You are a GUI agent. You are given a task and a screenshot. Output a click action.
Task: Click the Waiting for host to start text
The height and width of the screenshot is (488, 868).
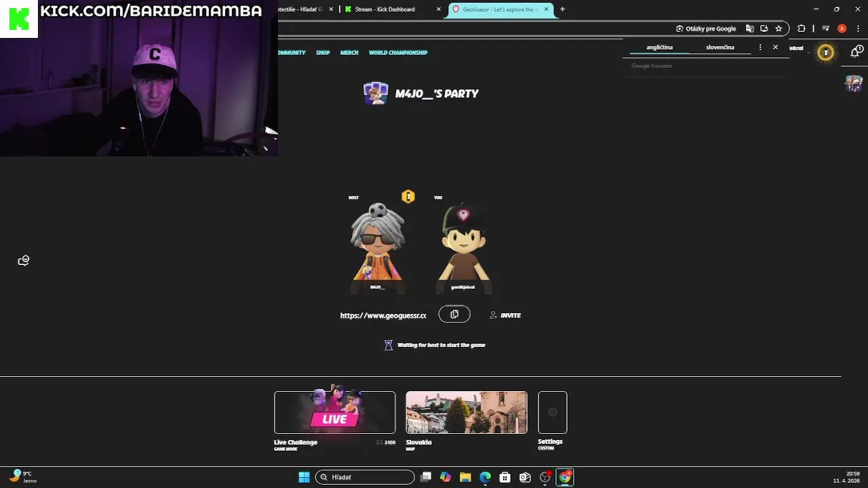click(441, 345)
